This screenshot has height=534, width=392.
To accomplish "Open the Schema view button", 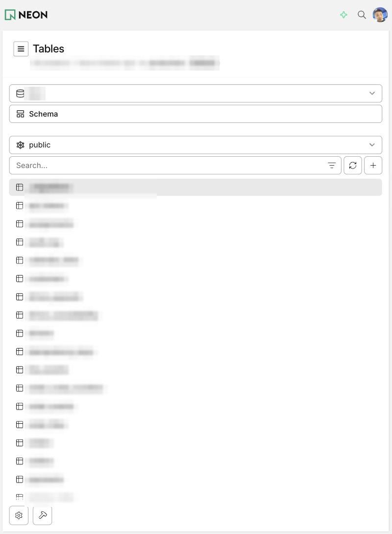I will 196,114.
